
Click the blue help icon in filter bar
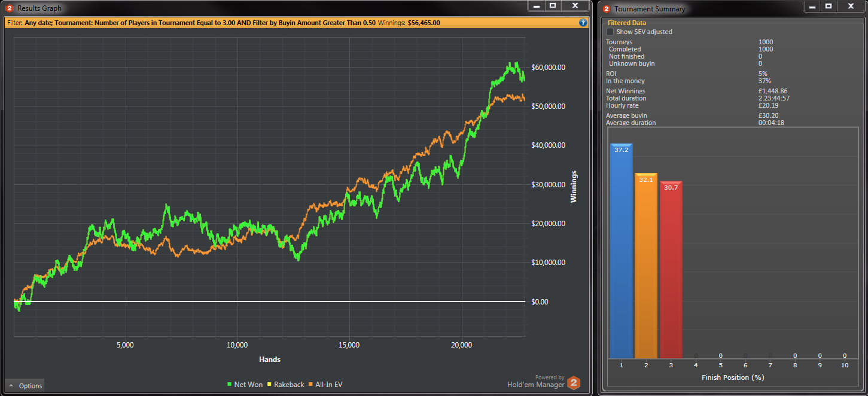[x=583, y=23]
